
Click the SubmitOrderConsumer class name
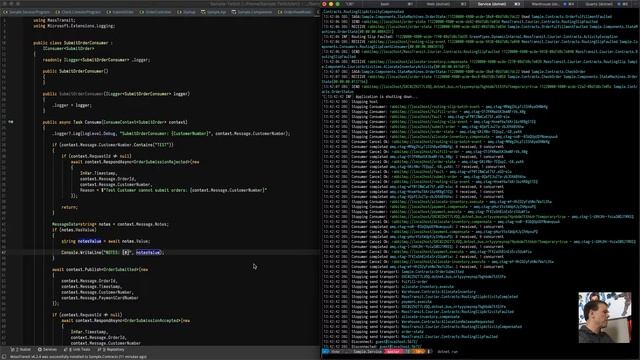86,43
